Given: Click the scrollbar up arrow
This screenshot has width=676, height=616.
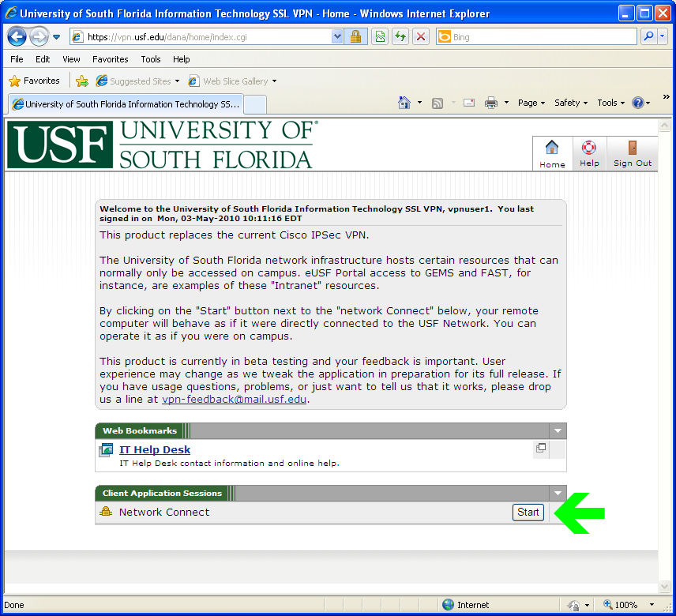Looking at the screenshot, I should tap(664, 126).
